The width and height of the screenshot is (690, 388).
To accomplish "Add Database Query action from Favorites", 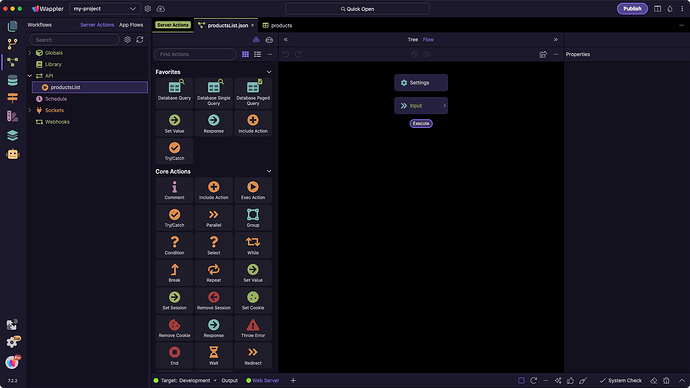I will (x=174, y=92).
